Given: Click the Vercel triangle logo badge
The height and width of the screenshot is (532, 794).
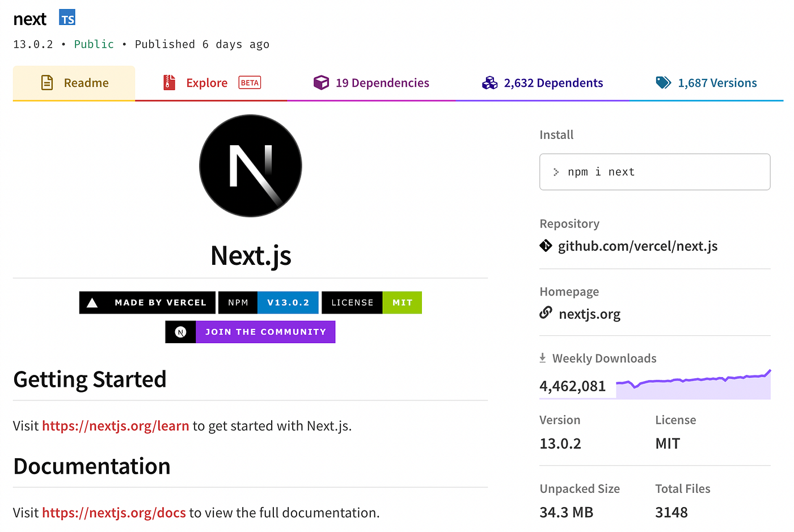Looking at the screenshot, I should click(x=92, y=303).
